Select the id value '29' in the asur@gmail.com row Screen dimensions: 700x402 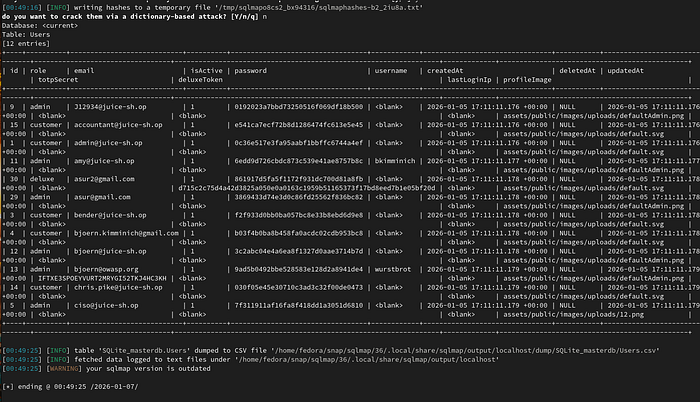pyautogui.click(x=14, y=197)
